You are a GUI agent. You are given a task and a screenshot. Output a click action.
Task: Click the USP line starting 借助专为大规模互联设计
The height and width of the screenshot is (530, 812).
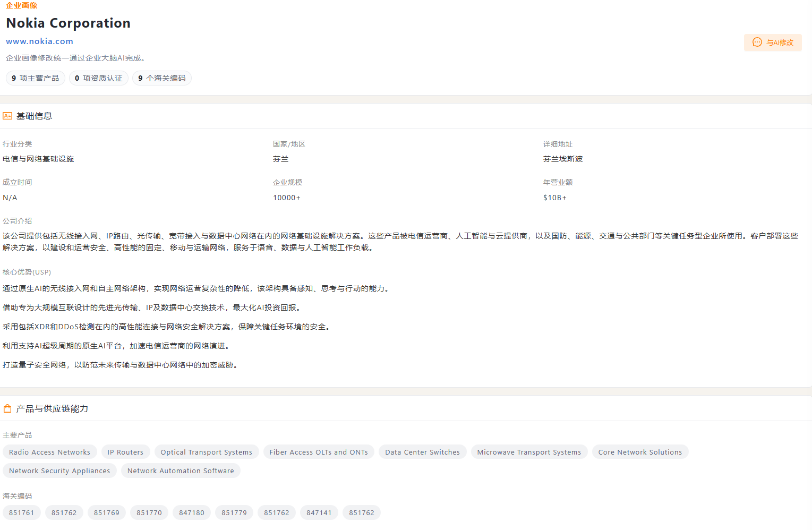pyautogui.click(x=153, y=307)
